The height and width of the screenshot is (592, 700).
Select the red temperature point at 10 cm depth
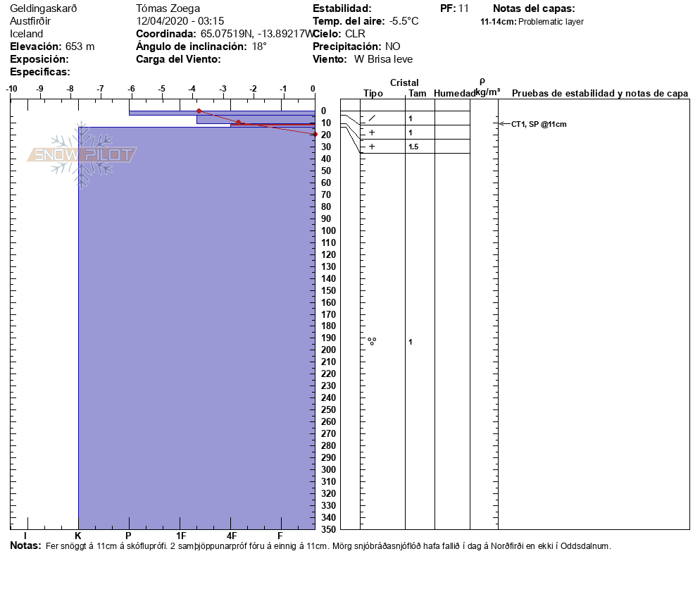coord(239,123)
